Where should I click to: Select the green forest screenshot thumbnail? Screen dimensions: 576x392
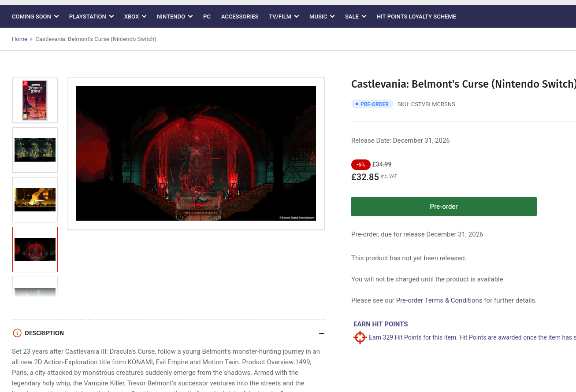pyautogui.click(x=35, y=150)
